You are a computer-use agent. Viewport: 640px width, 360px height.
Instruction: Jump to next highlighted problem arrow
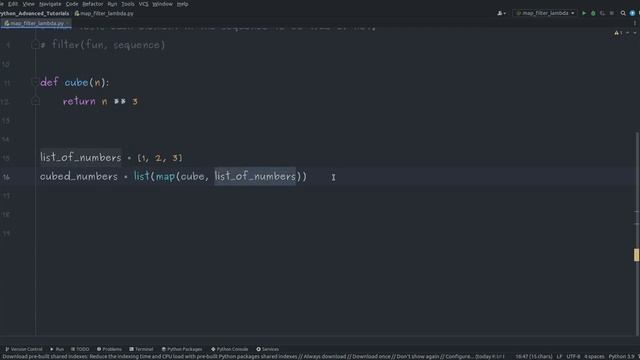pyautogui.click(x=635, y=33)
